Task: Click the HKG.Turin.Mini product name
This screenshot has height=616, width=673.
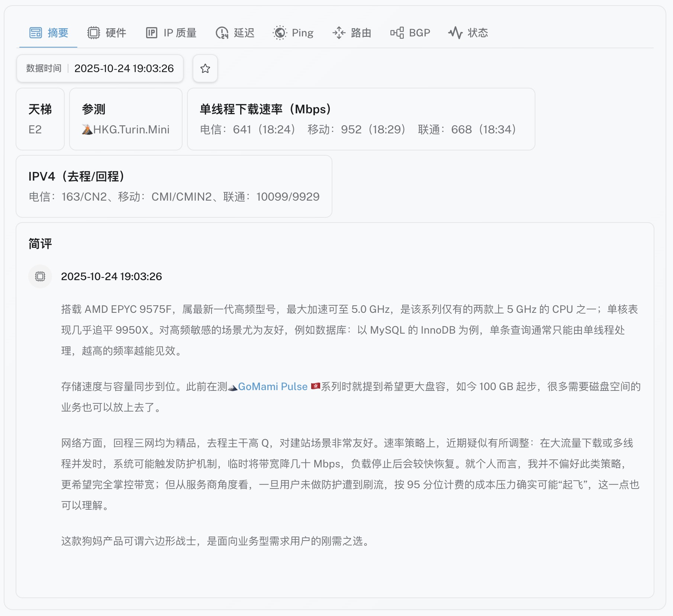Action: coord(131,130)
